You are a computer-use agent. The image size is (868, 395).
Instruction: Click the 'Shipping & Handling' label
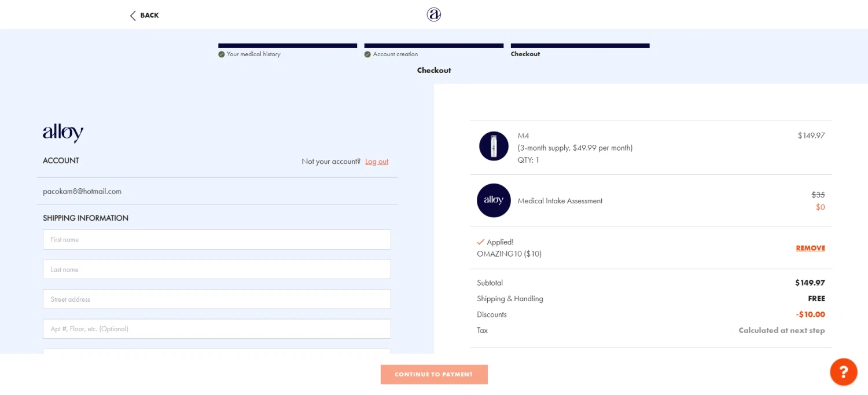(510, 299)
